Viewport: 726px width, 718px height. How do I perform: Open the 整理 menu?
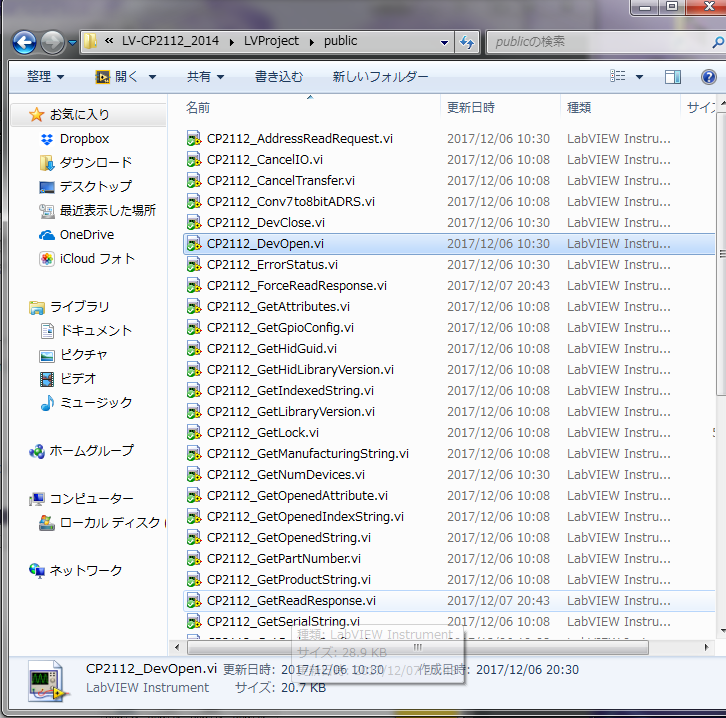click(45, 76)
